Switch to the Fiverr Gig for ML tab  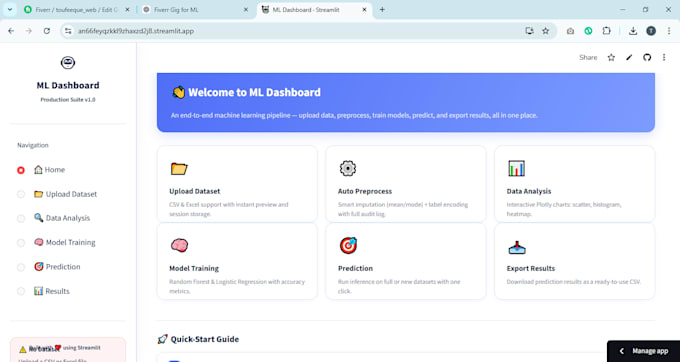pos(195,10)
